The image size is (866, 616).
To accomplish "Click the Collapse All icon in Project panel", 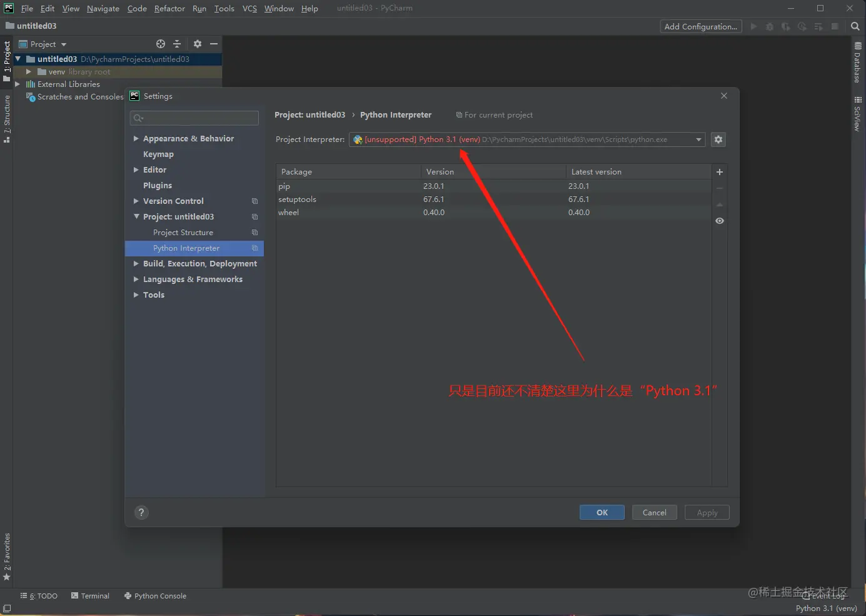I will coord(177,44).
